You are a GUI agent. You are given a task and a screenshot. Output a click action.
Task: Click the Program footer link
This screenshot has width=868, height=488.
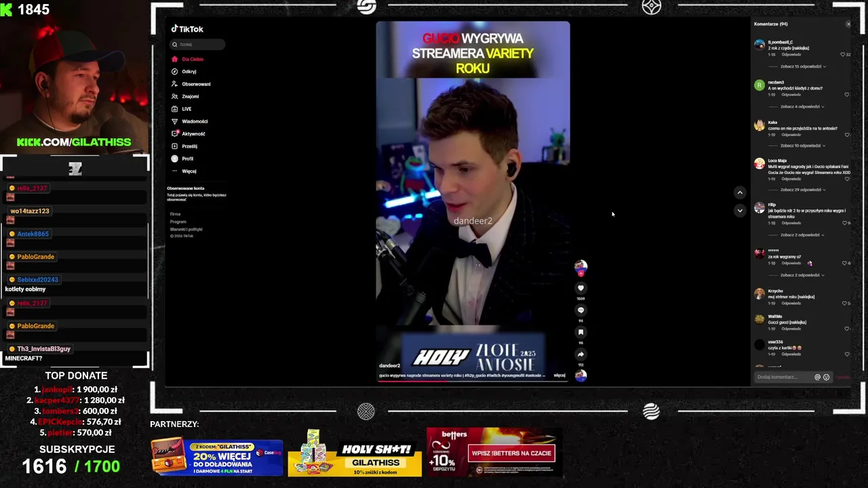[178, 222]
